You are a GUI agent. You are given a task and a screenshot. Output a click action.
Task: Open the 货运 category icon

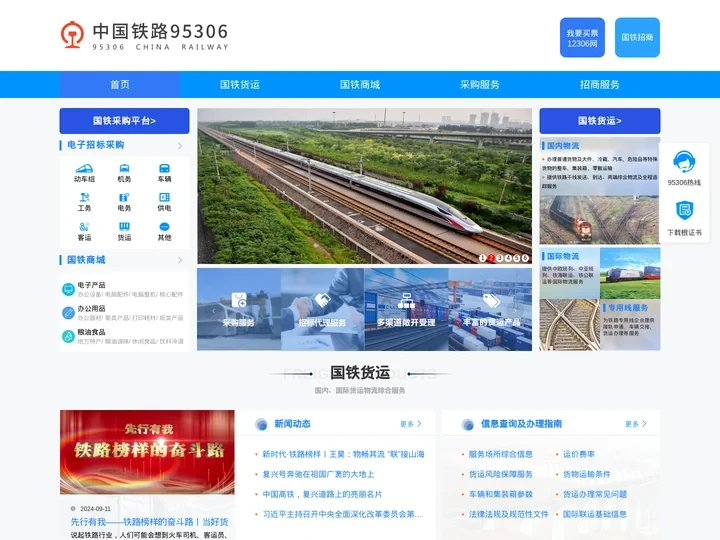click(x=124, y=227)
